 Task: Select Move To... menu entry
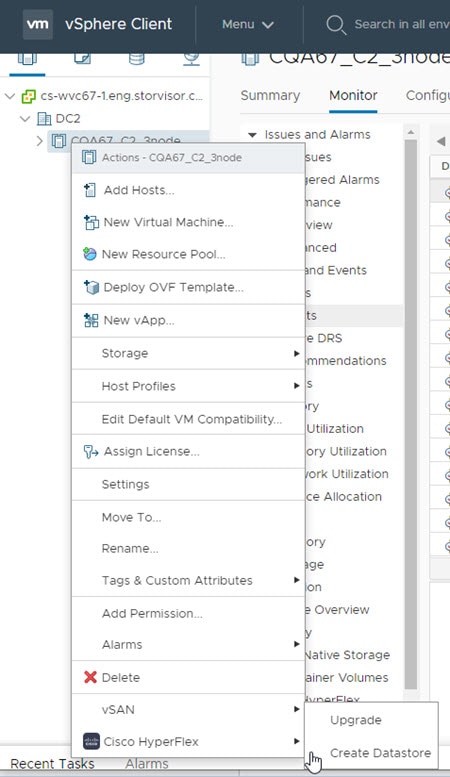pos(188,517)
